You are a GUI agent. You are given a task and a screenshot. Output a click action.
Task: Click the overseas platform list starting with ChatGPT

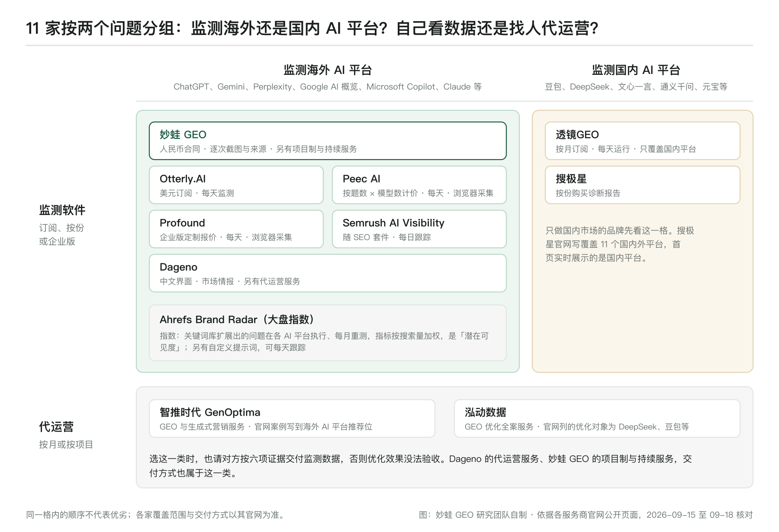point(328,87)
